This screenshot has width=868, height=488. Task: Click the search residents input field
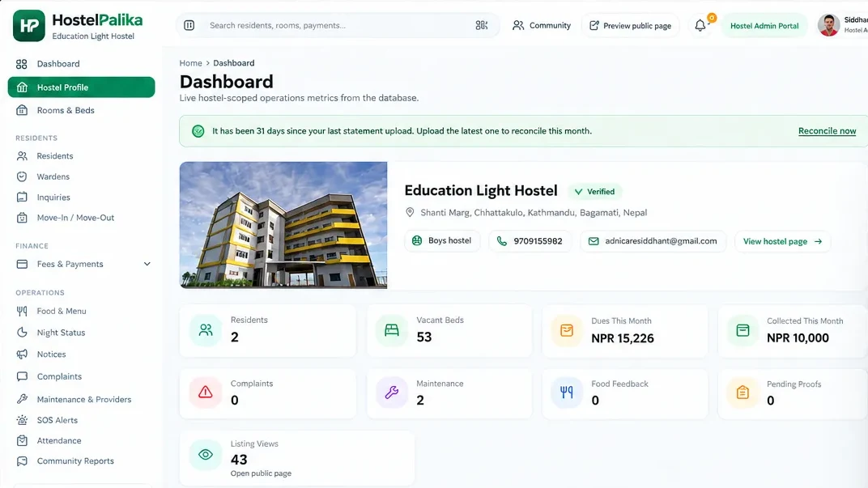coord(338,25)
